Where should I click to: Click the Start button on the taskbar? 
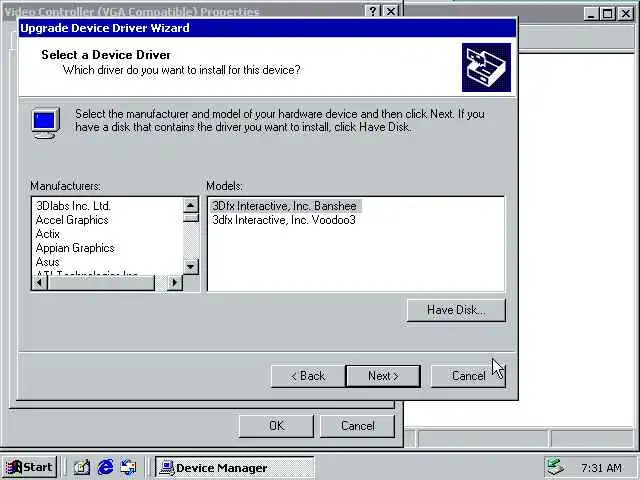pos(29,467)
